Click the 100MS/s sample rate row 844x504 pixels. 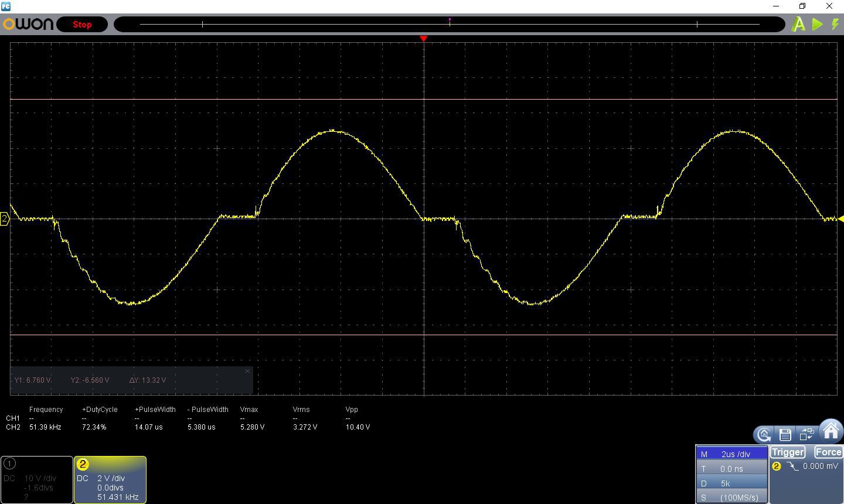click(x=731, y=498)
